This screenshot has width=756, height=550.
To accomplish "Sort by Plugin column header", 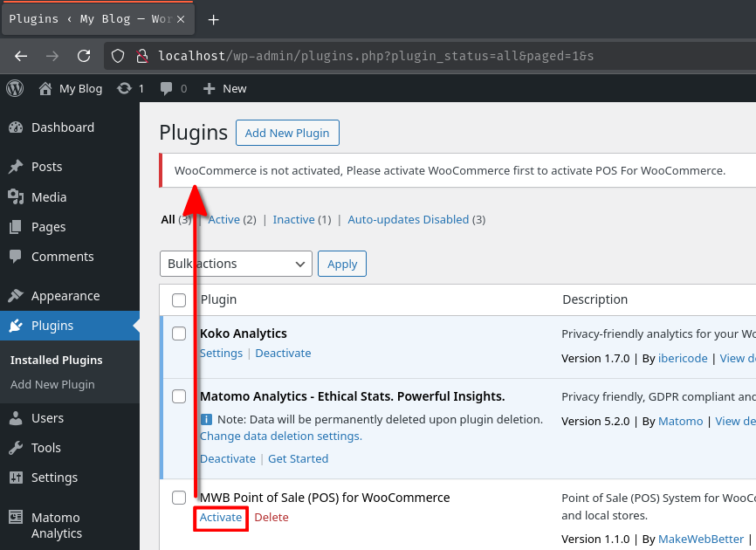I will pos(218,299).
